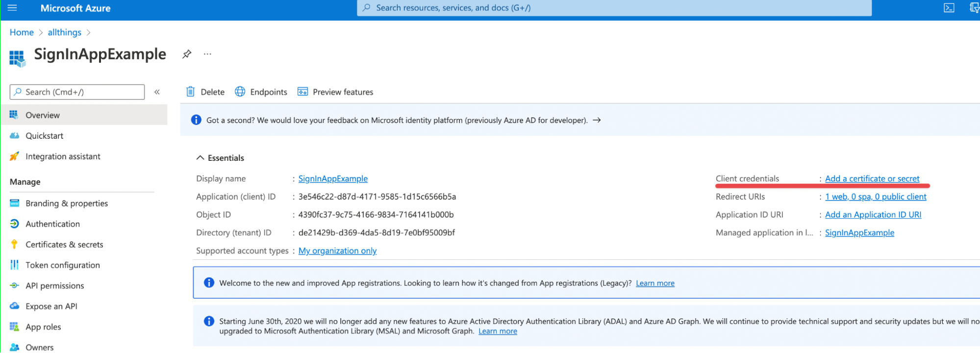
Task: Click the Manage section heading
Action: click(25, 182)
